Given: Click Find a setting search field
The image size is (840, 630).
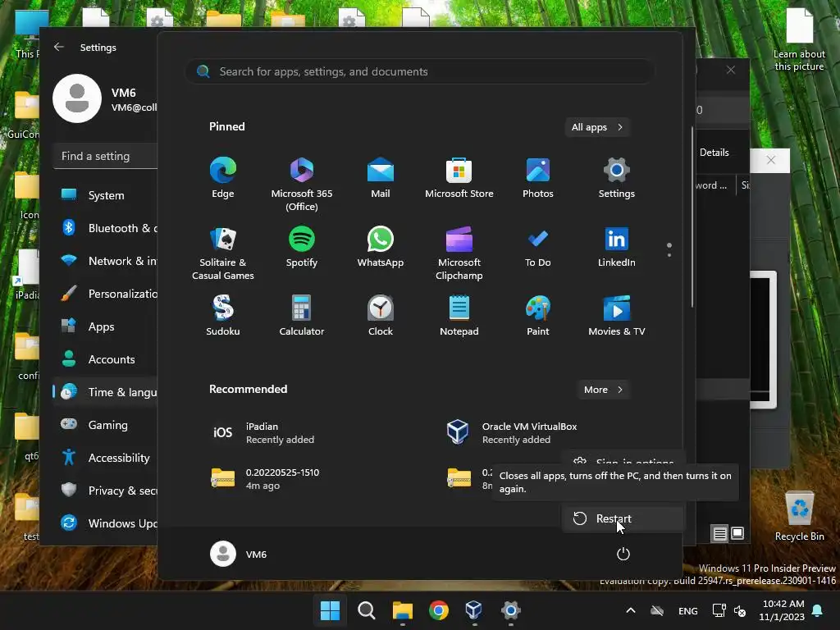Looking at the screenshot, I should point(106,156).
